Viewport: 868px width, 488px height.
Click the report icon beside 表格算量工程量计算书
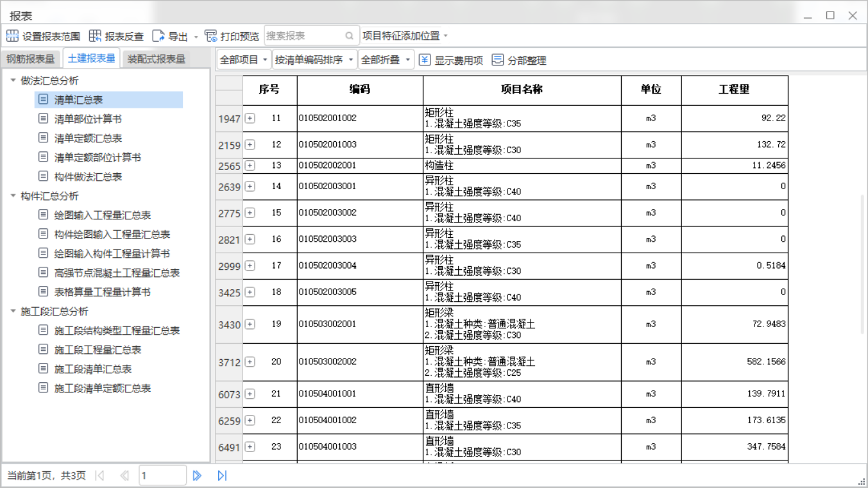[x=43, y=292]
